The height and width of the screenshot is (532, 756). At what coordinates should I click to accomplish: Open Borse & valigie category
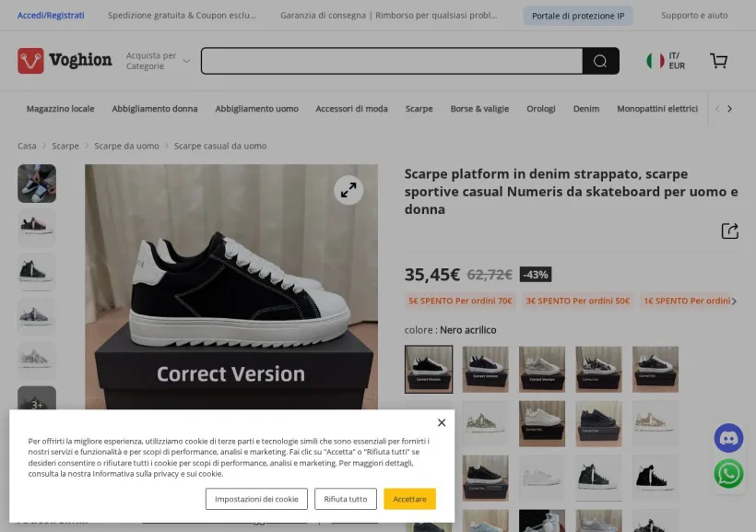(x=479, y=109)
